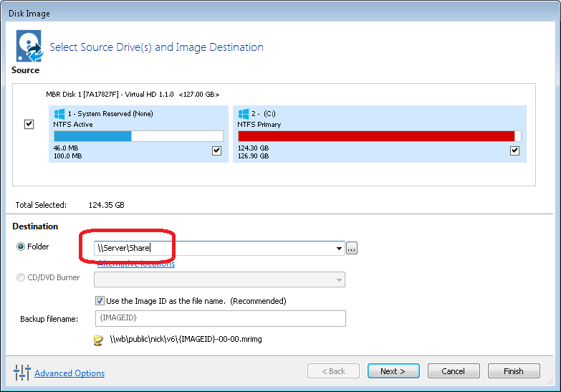Click the Finish button
The width and height of the screenshot is (561, 392).
pyautogui.click(x=513, y=371)
